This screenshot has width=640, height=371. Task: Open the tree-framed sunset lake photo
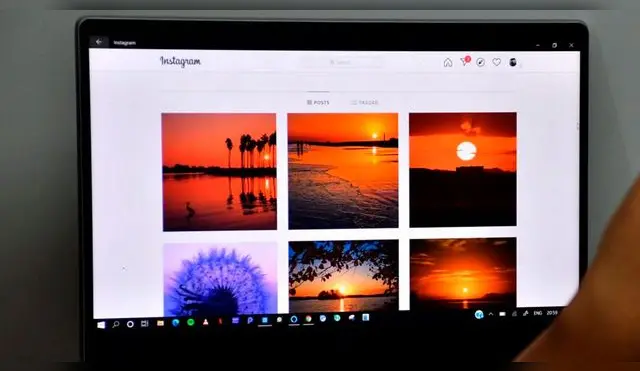point(343,276)
